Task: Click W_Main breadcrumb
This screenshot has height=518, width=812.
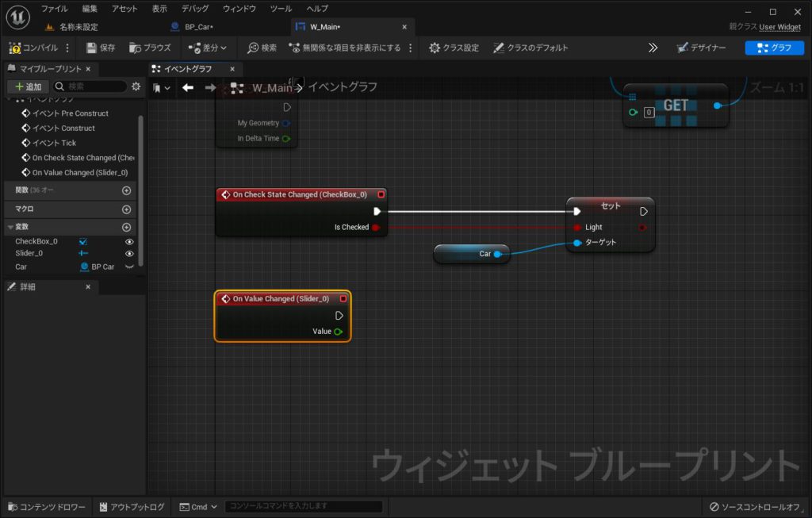Action: point(272,88)
